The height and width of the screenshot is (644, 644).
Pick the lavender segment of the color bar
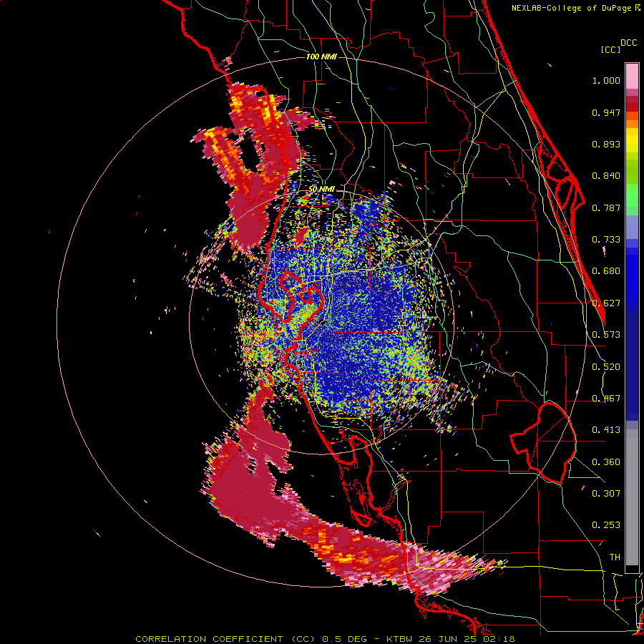pos(632,227)
